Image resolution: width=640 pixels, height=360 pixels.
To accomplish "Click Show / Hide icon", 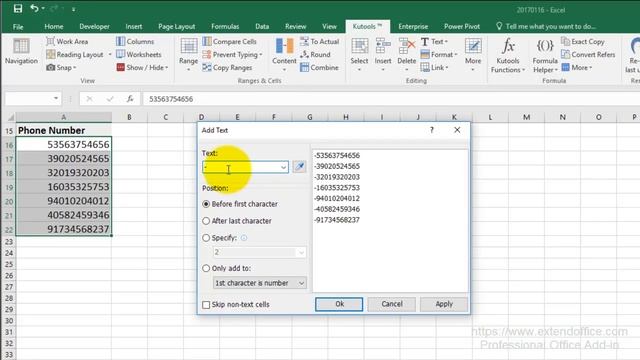I will click(x=120, y=67).
